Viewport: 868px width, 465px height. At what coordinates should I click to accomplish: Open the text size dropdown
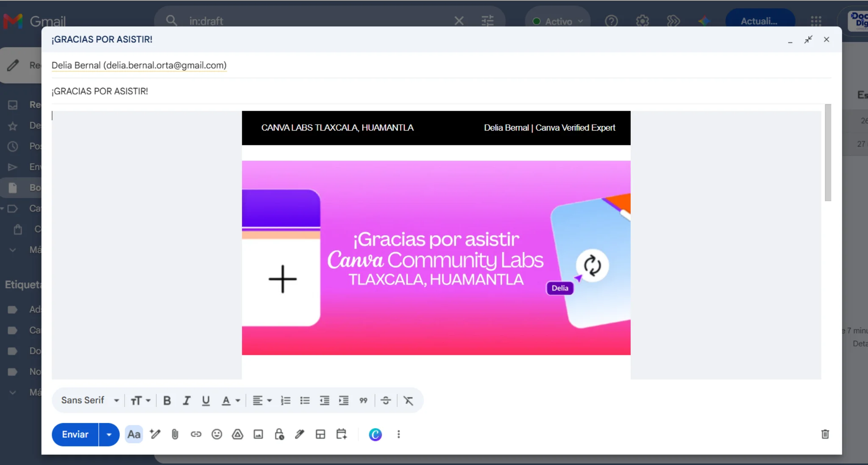141,401
